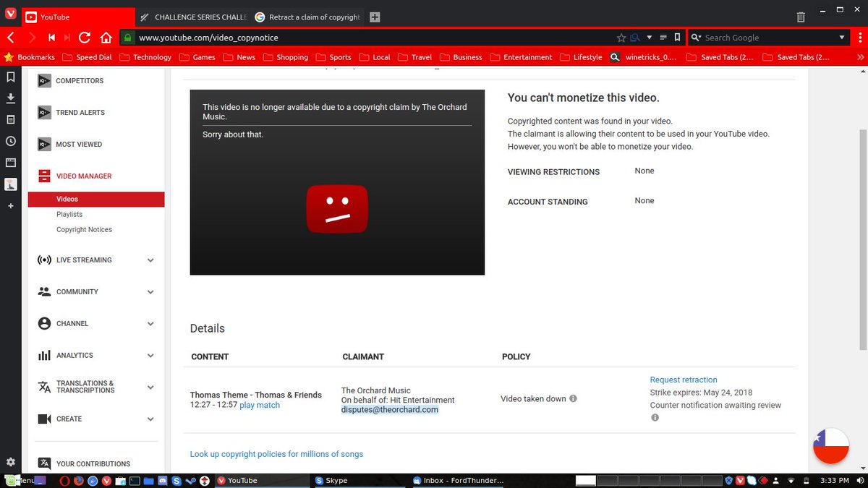Open the History clock panel in sidebar
868x488 pixels.
click(10, 141)
